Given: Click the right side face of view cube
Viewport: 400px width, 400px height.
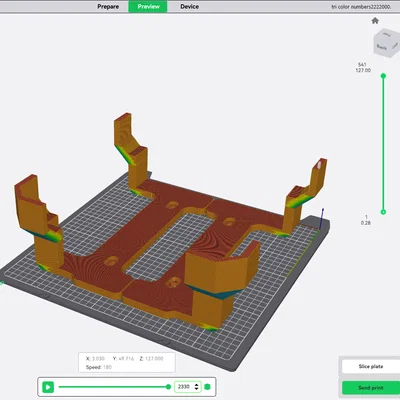Looking at the screenshot, I should click(x=395, y=46).
